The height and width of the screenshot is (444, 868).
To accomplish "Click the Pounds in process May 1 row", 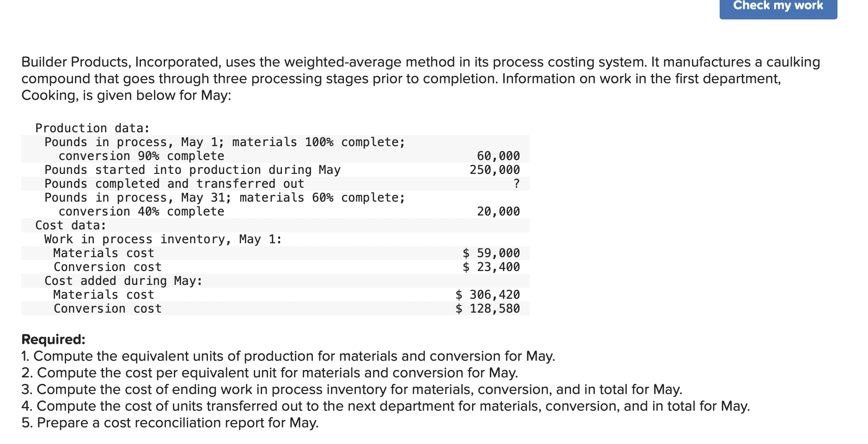I will tap(224, 142).
